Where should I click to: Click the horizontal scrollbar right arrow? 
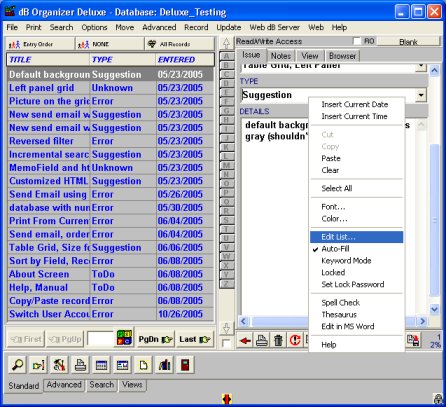click(x=422, y=321)
